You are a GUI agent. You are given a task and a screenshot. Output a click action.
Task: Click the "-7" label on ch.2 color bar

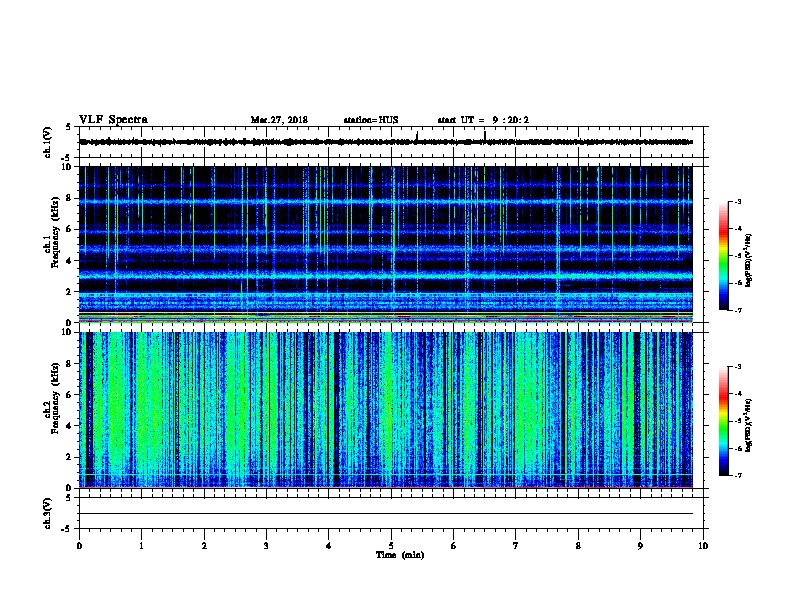point(737,475)
